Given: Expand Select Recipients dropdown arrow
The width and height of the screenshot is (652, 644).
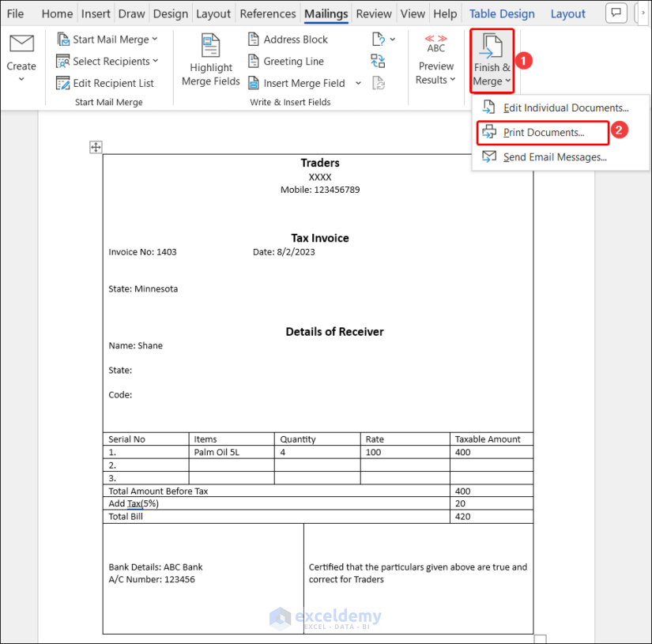Looking at the screenshot, I should tap(156, 61).
